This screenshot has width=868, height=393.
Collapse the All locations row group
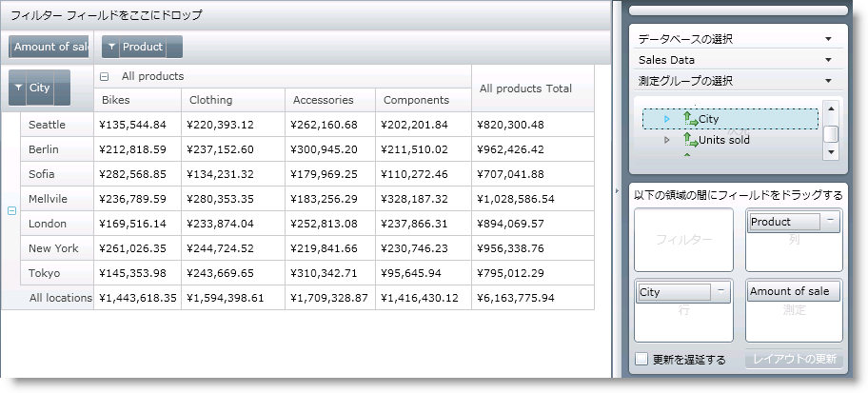click(x=11, y=211)
